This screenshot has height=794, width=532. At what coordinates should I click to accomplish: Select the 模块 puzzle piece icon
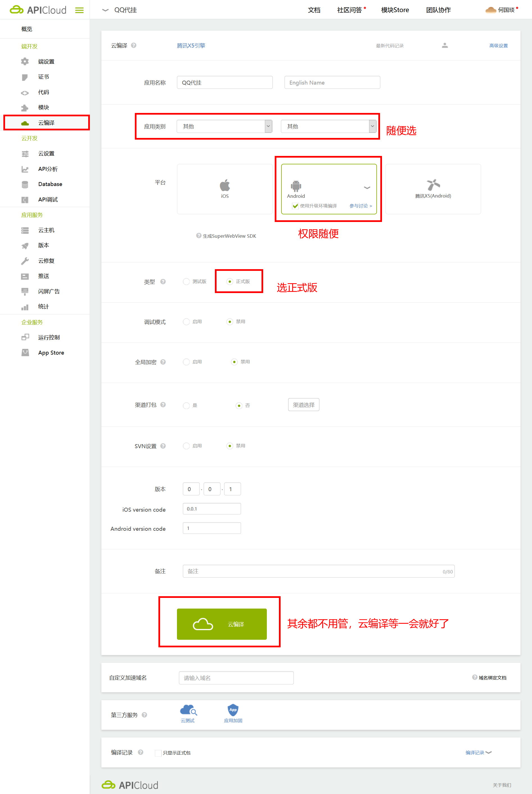25,108
